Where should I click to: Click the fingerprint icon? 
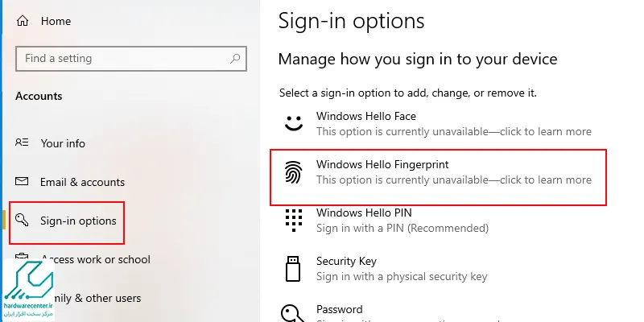pos(294,171)
